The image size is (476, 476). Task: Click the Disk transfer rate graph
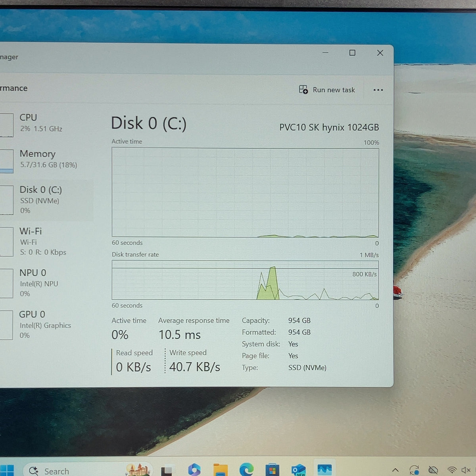(245, 280)
